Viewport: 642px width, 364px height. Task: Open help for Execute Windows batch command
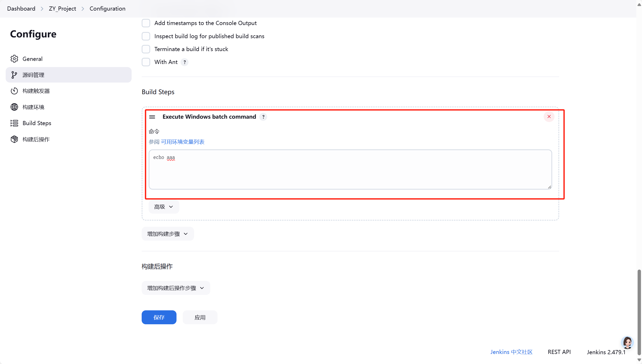point(263,117)
